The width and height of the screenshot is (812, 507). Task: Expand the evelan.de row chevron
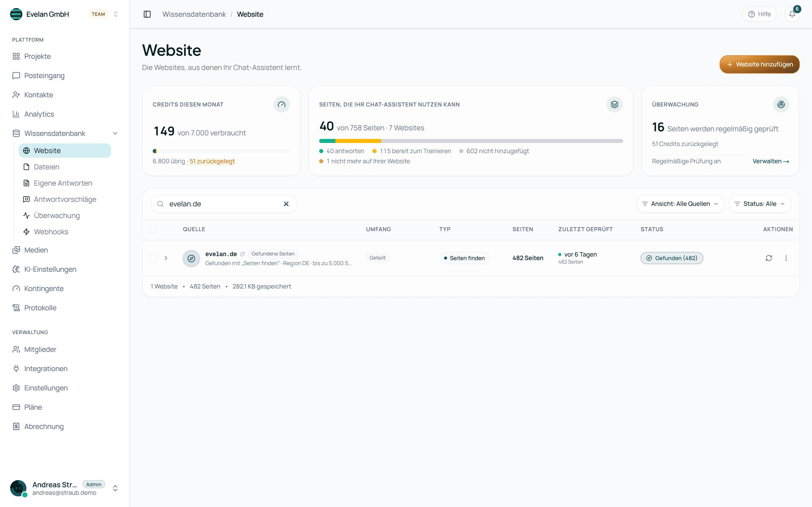point(166,258)
